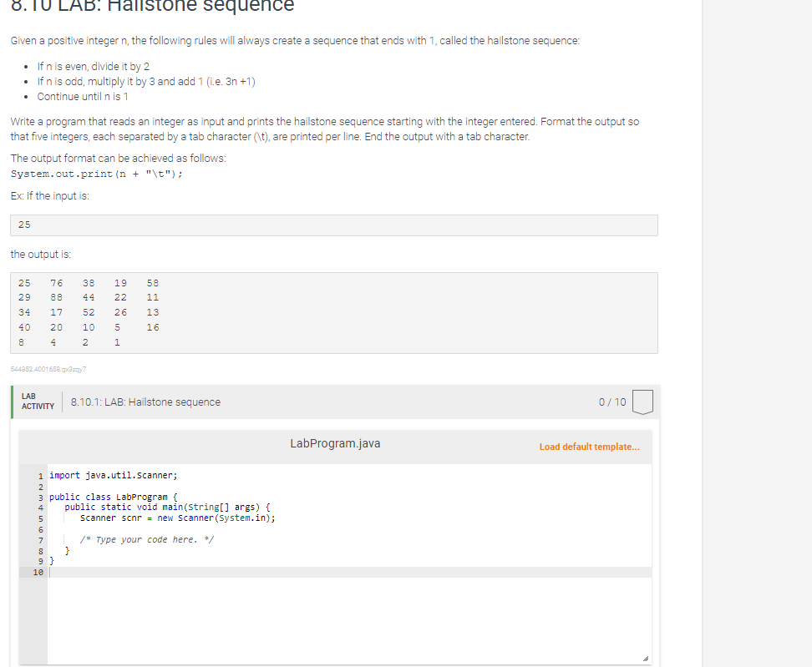The image size is (812, 667).
Task: Click line number 10 in the editor gutter
Action: point(38,571)
